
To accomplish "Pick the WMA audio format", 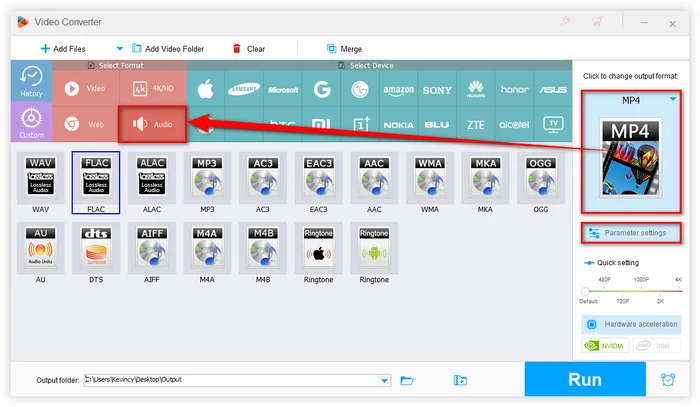I will (429, 178).
